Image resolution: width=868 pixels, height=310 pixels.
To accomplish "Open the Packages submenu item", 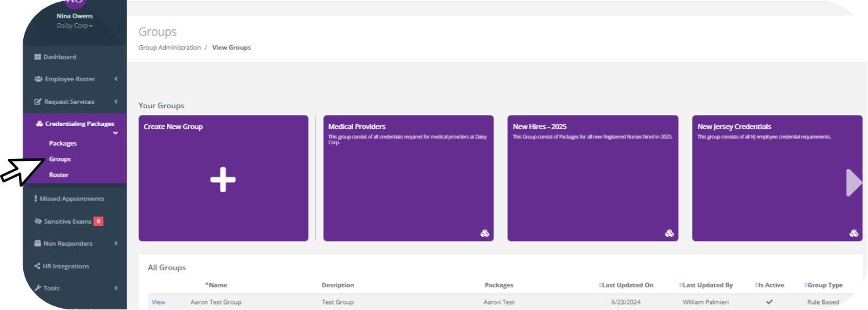I will (63, 143).
